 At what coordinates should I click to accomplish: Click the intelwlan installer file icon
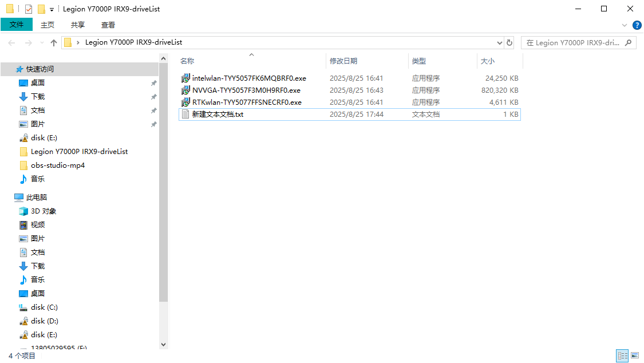click(185, 78)
